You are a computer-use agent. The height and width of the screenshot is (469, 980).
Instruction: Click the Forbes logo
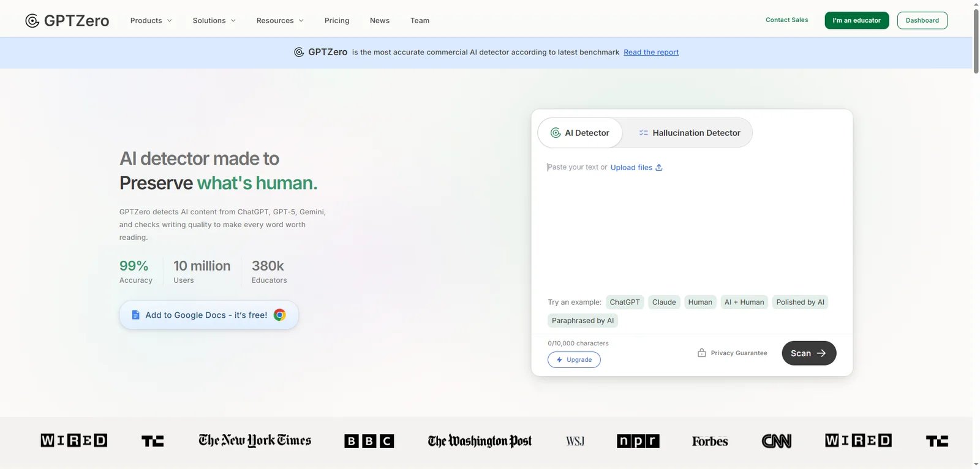tap(710, 441)
